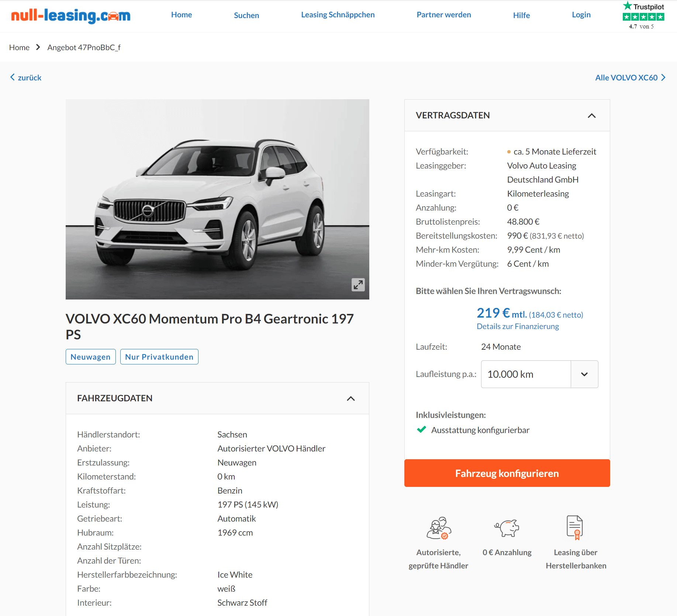Open Alle VOLVO XC60 link
Screen dimensions: 677x616
point(630,77)
